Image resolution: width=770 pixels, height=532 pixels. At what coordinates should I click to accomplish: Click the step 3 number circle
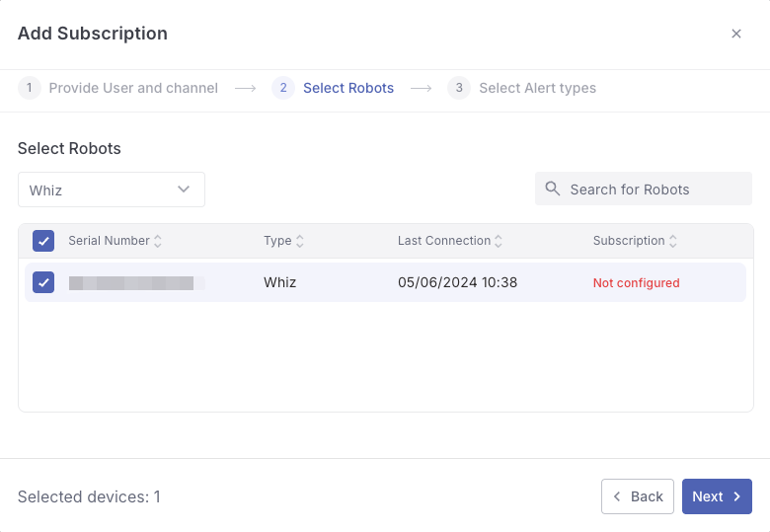[x=459, y=88]
